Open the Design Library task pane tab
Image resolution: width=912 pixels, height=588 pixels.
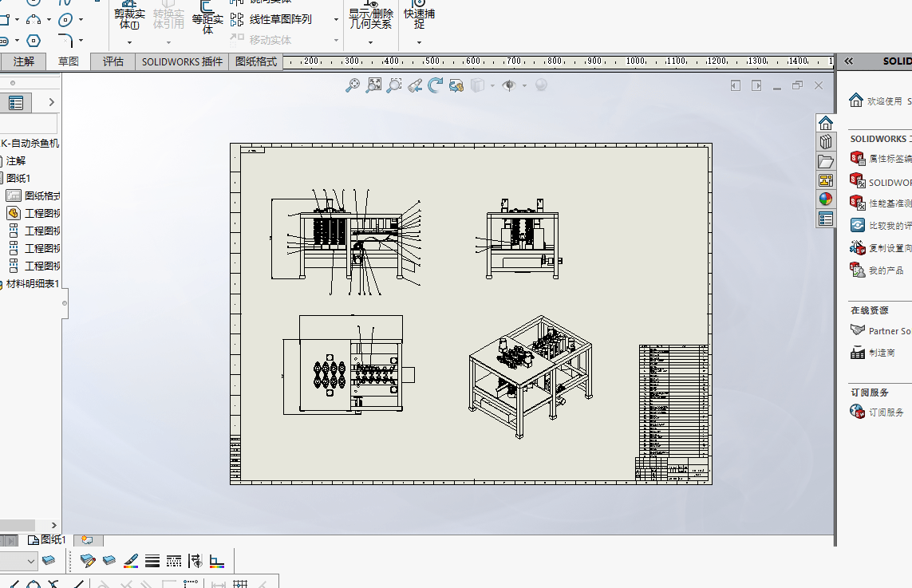(825, 142)
